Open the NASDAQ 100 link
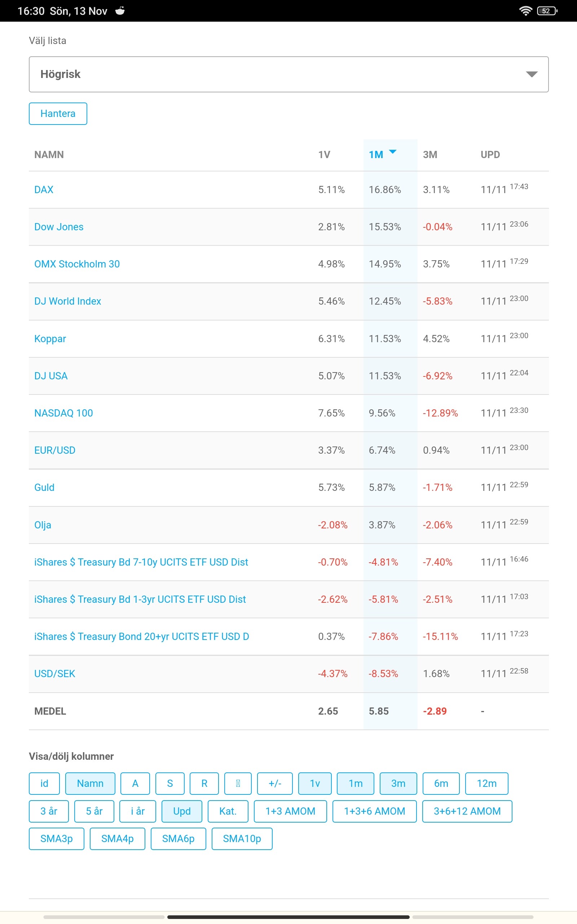Screen dimensions: 577x924 pyautogui.click(x=63, y=413)
